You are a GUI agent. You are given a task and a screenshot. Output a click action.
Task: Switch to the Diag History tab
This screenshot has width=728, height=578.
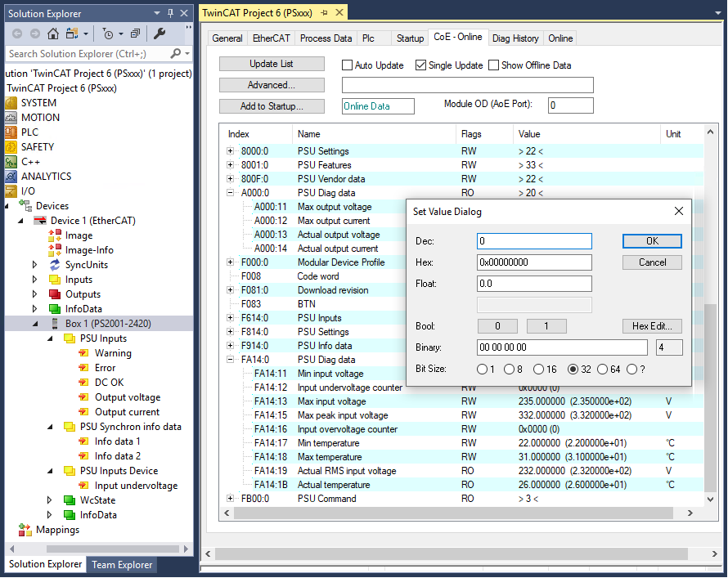[x=515, y=38]
